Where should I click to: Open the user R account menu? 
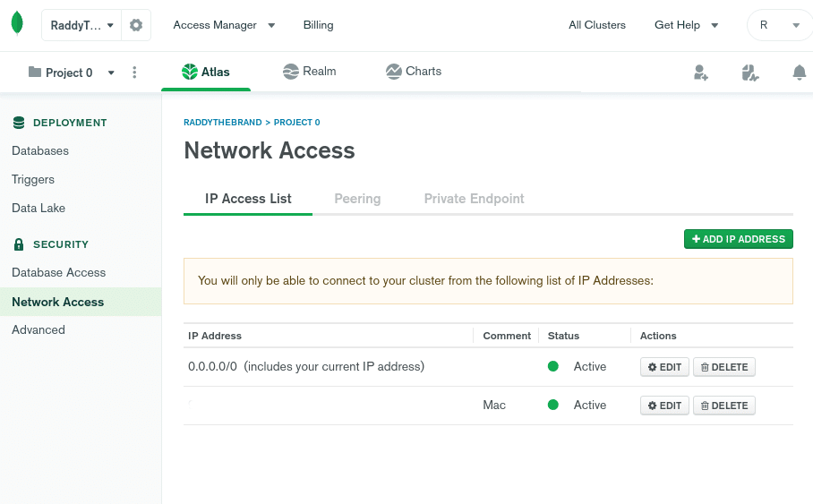tap(780, 25)
